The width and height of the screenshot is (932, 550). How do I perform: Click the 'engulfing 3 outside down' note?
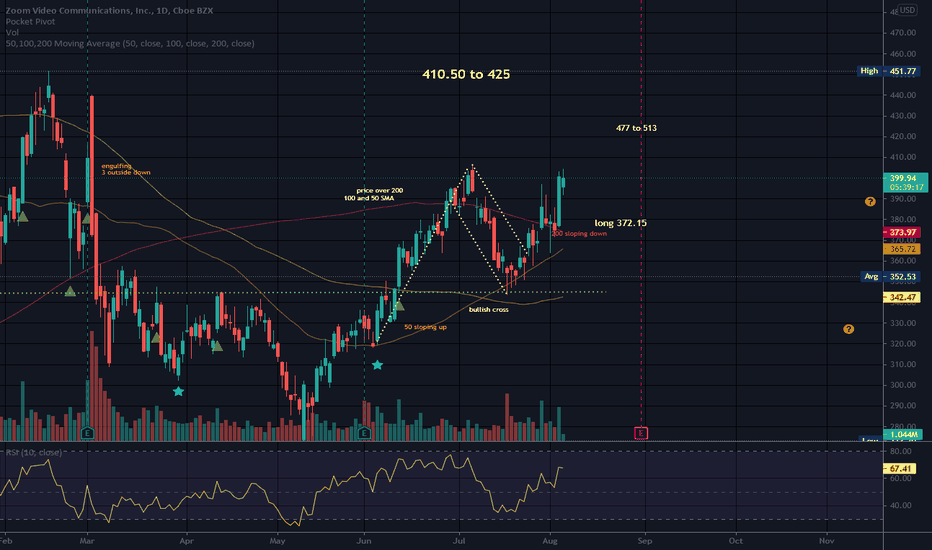125,169
